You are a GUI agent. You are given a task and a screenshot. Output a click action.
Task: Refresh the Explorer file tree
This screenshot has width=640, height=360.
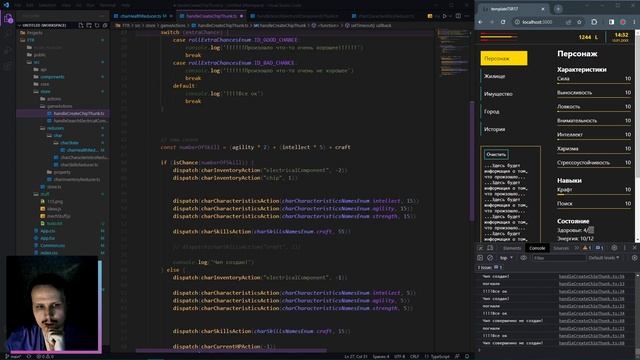coord(97,25)
